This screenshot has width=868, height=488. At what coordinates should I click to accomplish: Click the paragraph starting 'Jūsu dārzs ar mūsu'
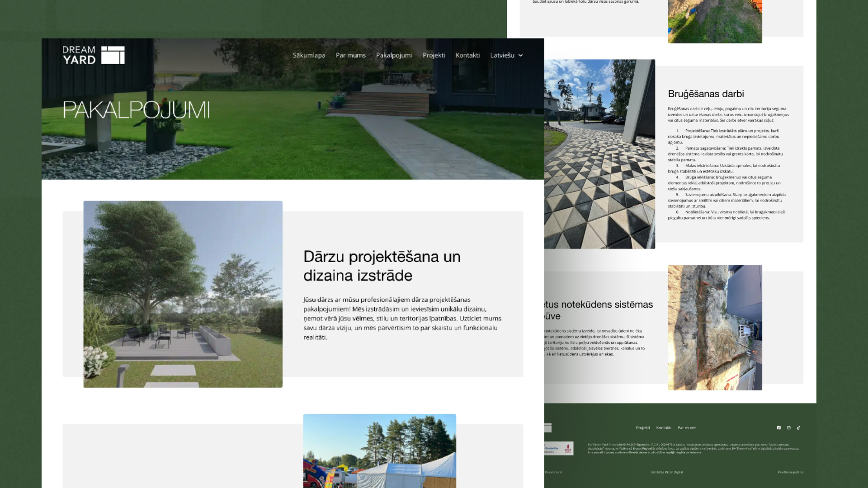tap(402, 318)
